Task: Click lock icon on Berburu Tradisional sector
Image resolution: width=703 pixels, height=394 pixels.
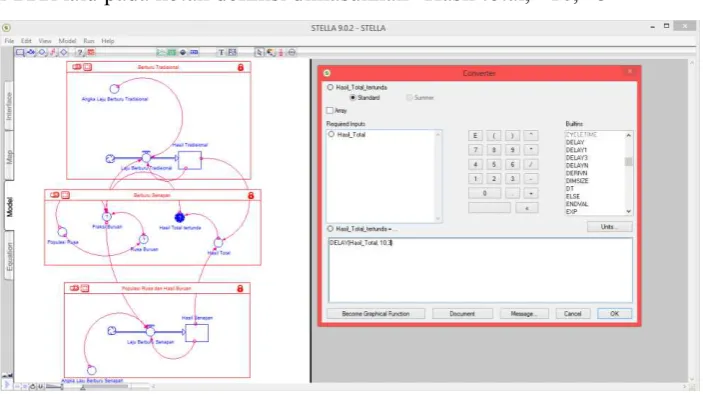Action: [x=241, y=67]
